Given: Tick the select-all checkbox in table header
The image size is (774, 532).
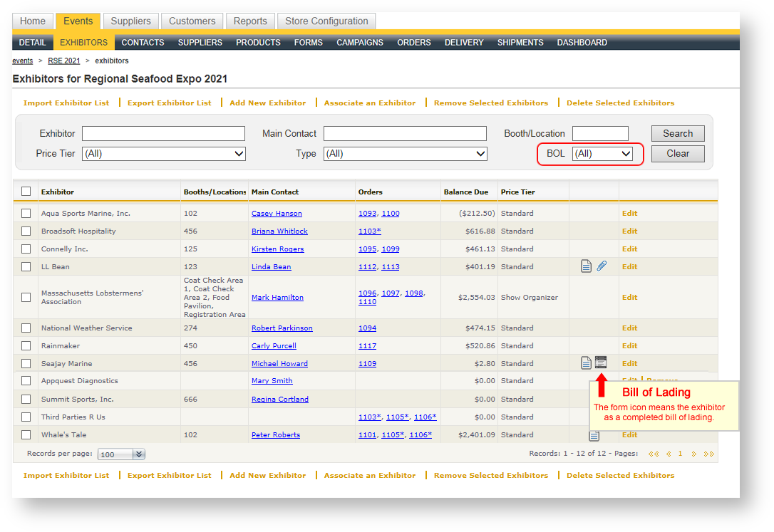Looking at the screenshot, I should coord(26,191).
